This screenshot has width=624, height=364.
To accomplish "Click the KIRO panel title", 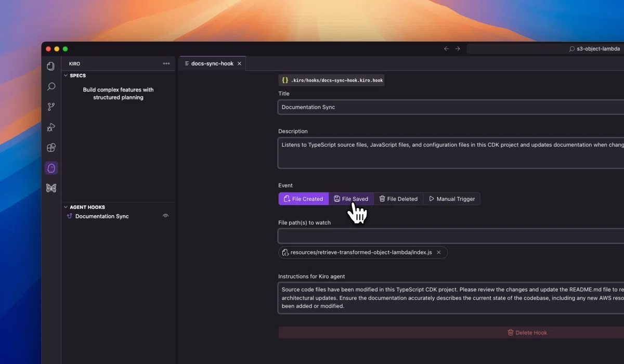I will (74, 63).
